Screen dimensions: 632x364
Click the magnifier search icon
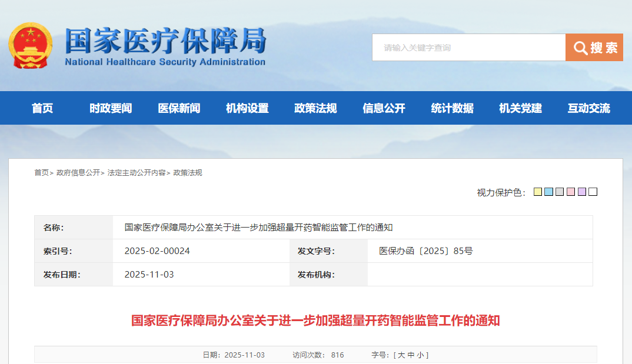(580, 48)
